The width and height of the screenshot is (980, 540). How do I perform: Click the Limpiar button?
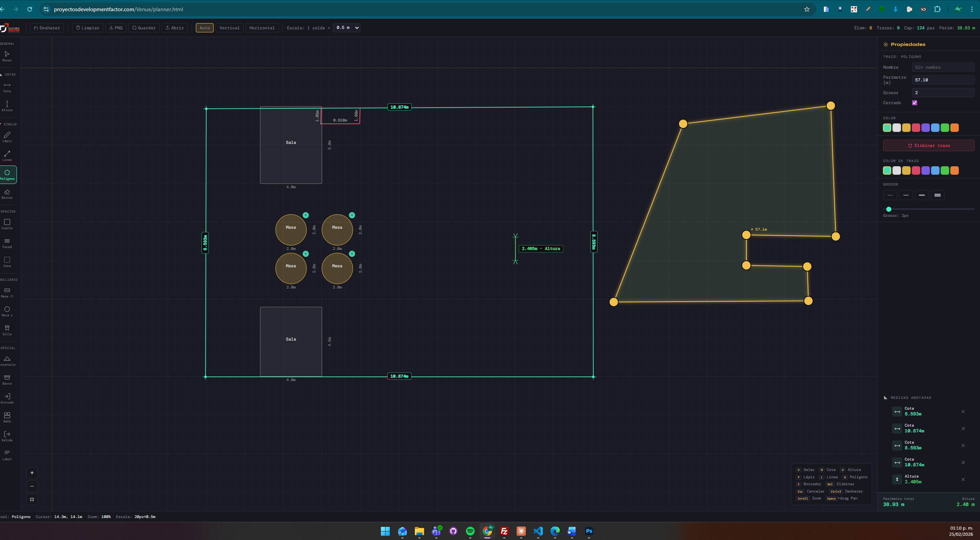(x=88, y=28)
